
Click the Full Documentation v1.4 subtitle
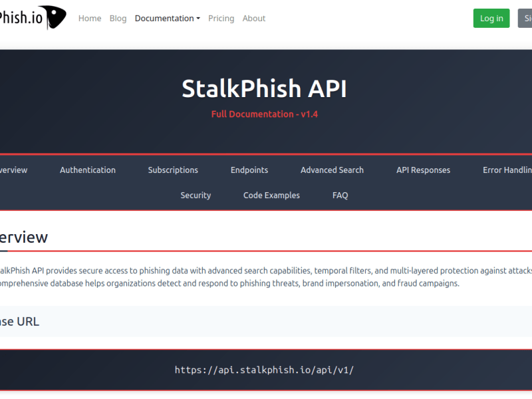265,114
